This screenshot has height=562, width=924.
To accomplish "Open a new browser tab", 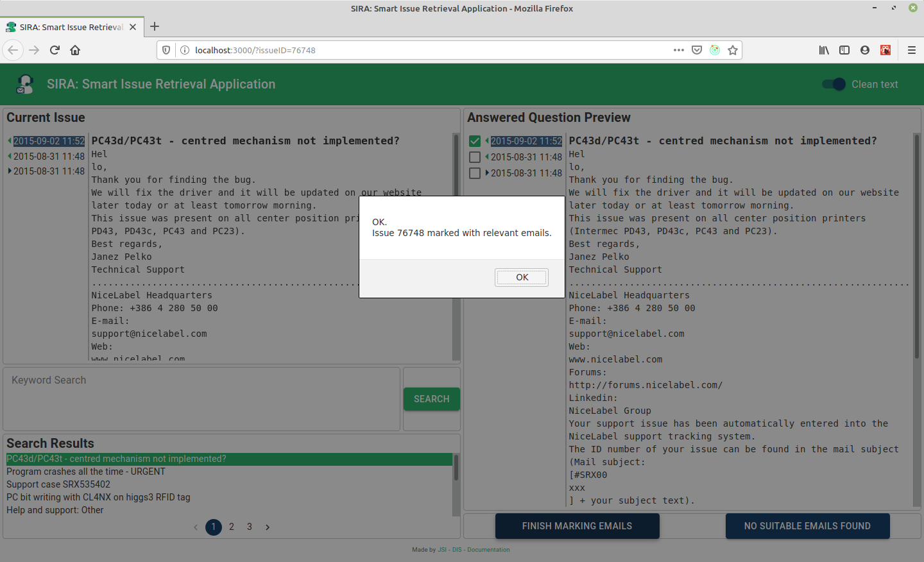I will coord(154,27).
